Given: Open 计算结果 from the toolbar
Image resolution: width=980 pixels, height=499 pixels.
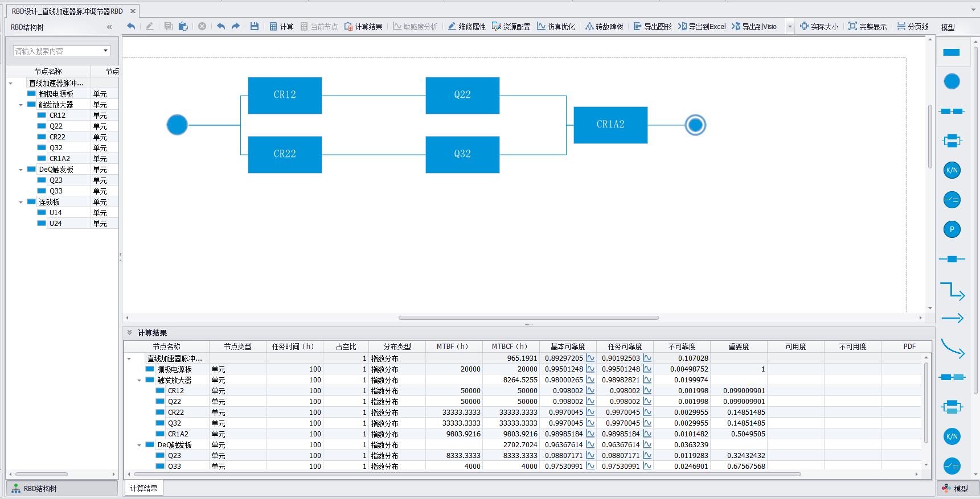Looking at the screenshot, I should pos(363,27).
